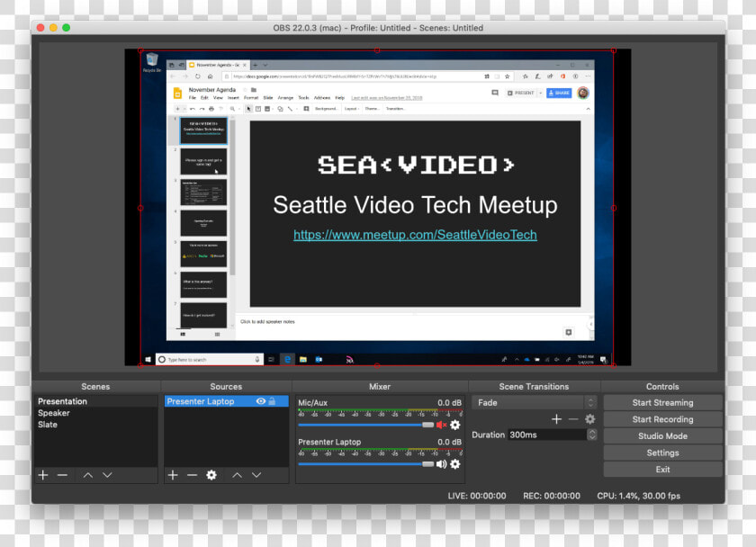Move the scene up in the Scenes list

pos(88,475)
